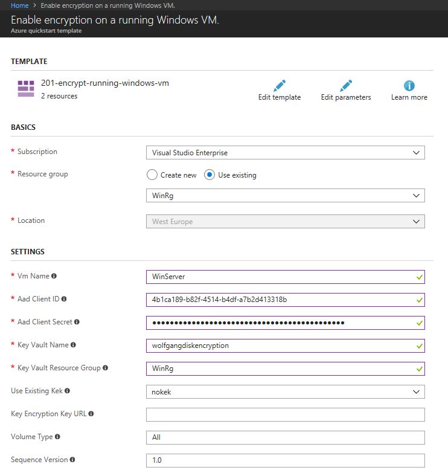448x476 pixels.
Task: Click the Edit template label
Action: click(x=279, y=97)
